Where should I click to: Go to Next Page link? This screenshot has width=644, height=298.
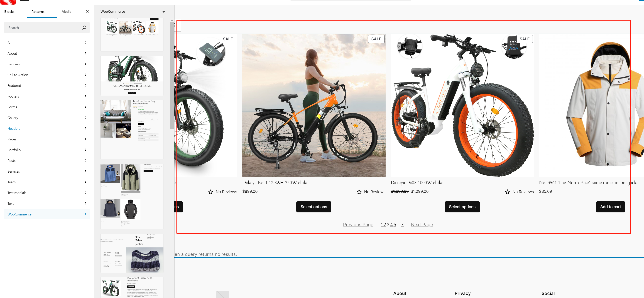click(x=422, y=225)
